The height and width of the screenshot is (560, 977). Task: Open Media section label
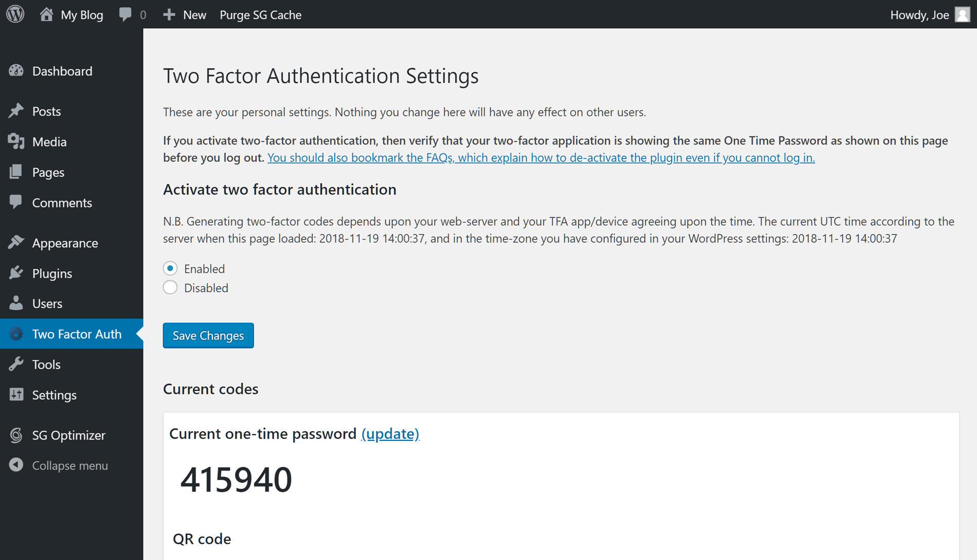tap(49, 141)
